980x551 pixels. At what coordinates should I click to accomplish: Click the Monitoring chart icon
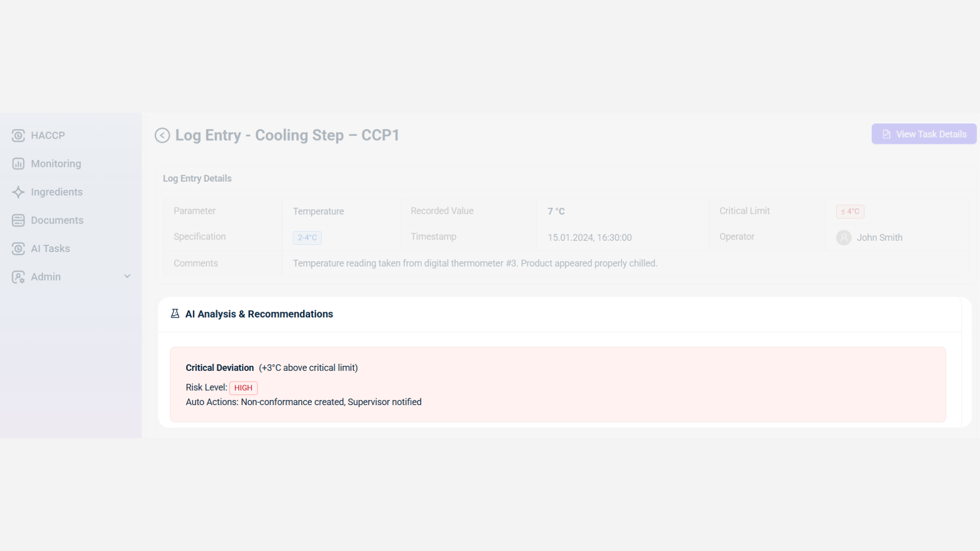(x=18, y=164)
